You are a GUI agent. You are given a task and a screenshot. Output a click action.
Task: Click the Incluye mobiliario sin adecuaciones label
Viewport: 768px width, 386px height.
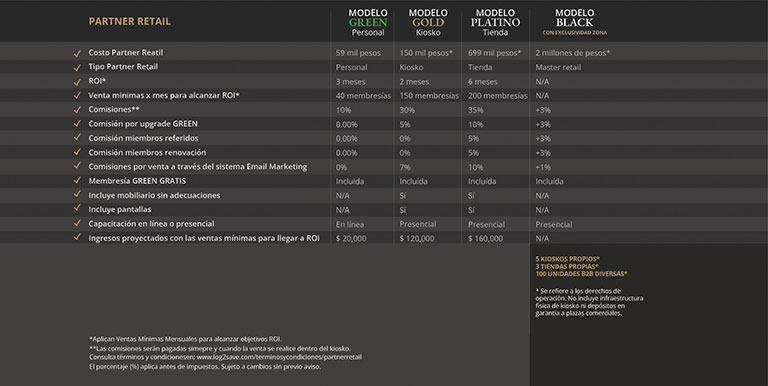pyautogui.click(x=154, y=195)
